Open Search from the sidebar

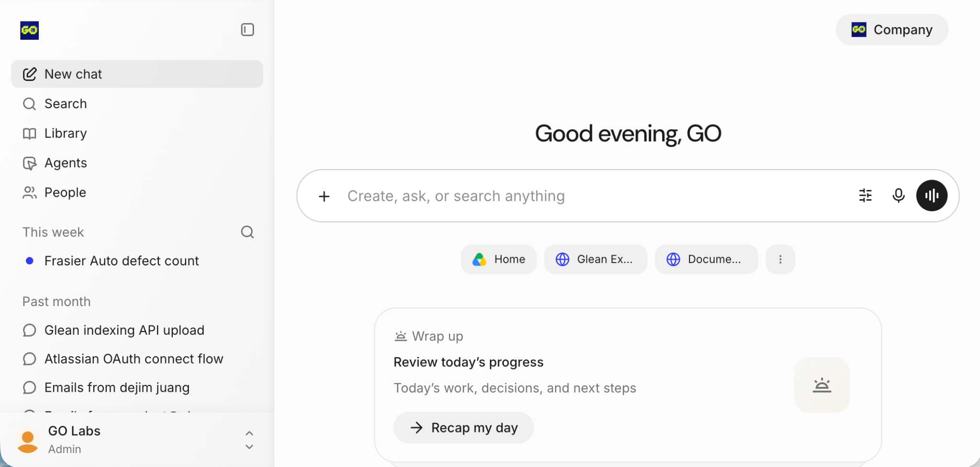[x=137, y=103]
